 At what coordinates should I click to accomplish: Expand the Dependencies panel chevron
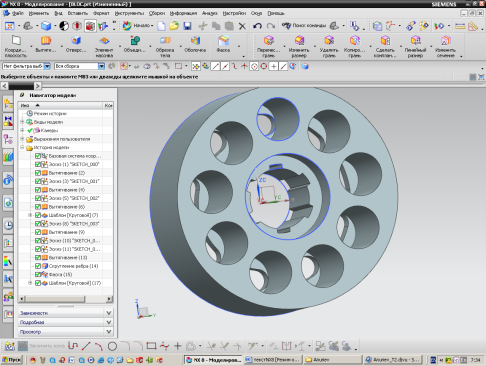pyautogui.click(x=108, y=313)
